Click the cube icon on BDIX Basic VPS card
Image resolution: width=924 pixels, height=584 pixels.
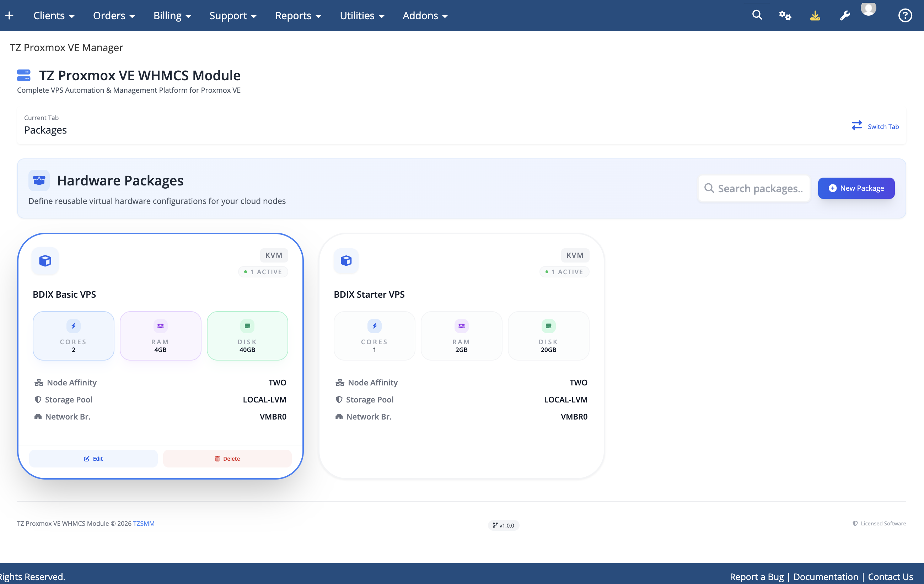click(x=45, y=261)
